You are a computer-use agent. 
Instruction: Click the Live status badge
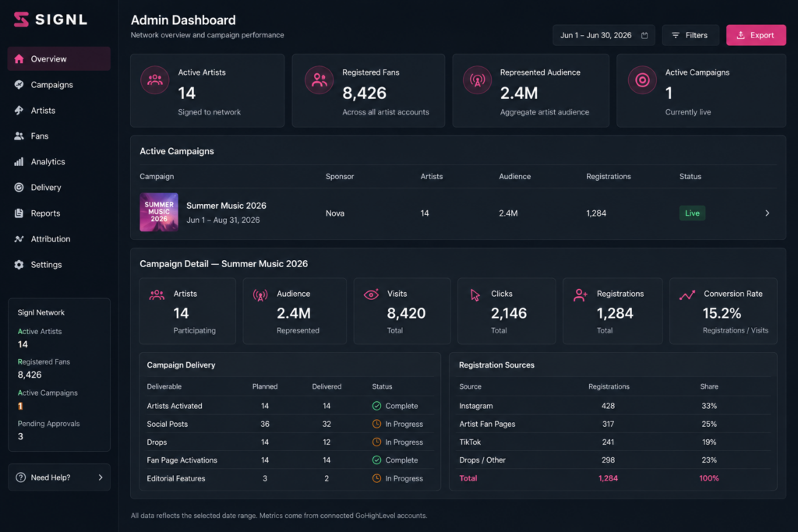[692, 213]
